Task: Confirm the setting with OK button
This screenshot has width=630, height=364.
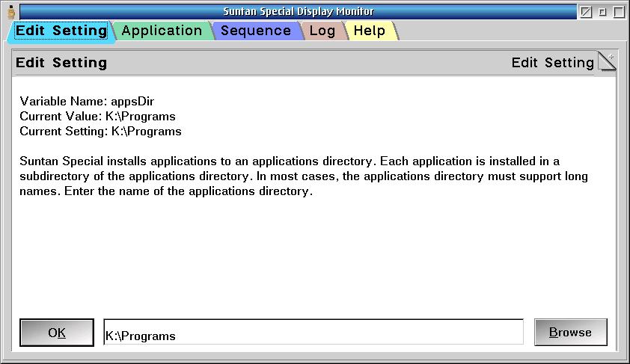Action: [57, 333]
